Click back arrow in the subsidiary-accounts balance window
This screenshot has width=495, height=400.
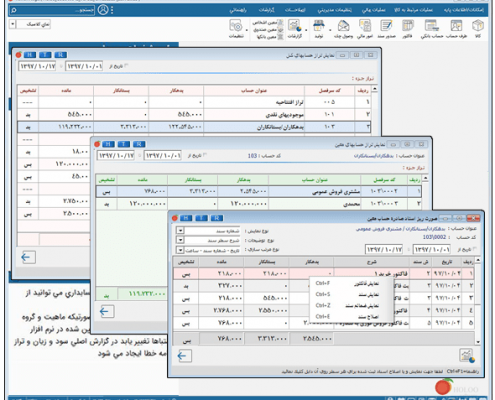107,311
